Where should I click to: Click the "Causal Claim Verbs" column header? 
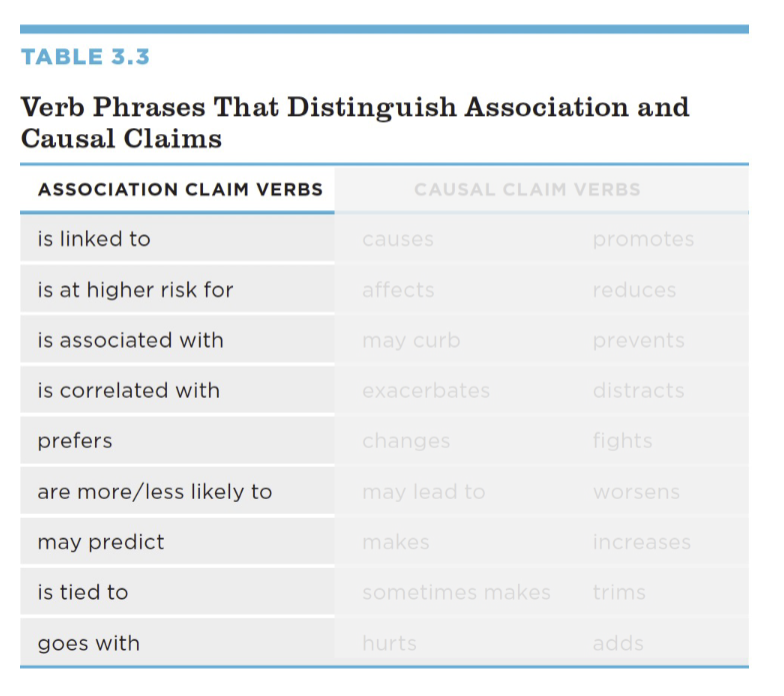(x=527, y=189)
